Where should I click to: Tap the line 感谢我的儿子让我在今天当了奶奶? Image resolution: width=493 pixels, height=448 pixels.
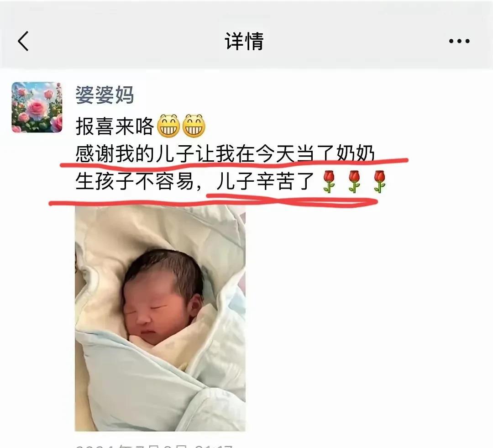click(225, 153)
